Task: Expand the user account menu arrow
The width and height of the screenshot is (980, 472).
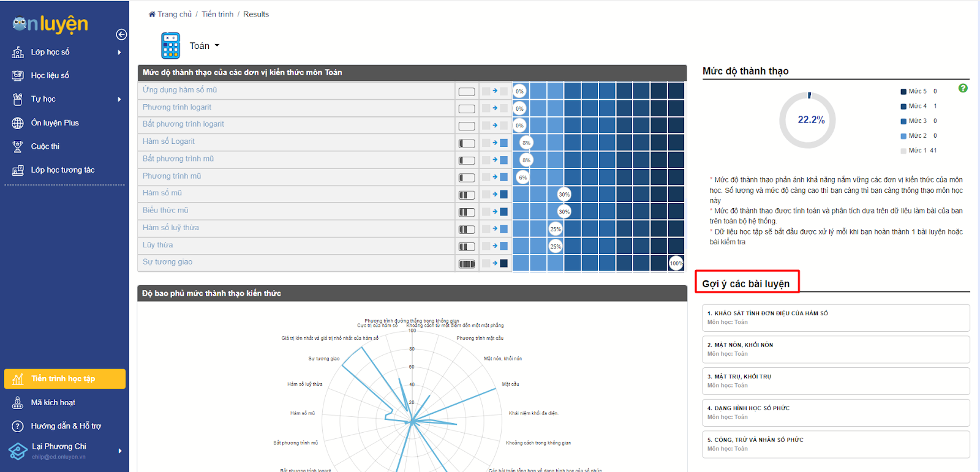Action: click(120, 451)
